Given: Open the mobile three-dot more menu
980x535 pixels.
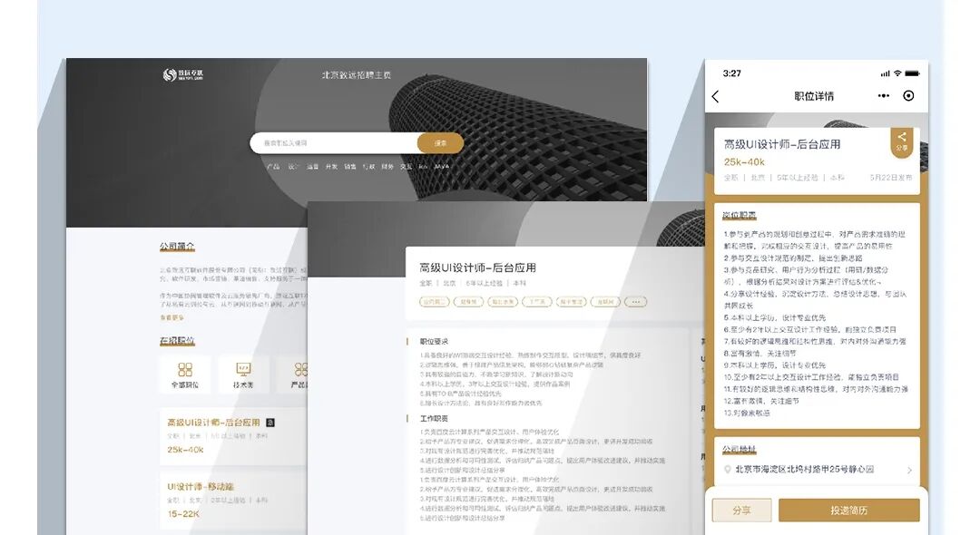Looking at the screenshot, I should tap(883, 95).
